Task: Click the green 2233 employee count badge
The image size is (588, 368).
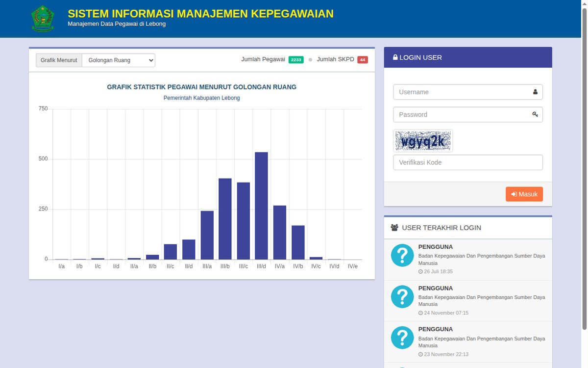Action: (x=296, y=60)
